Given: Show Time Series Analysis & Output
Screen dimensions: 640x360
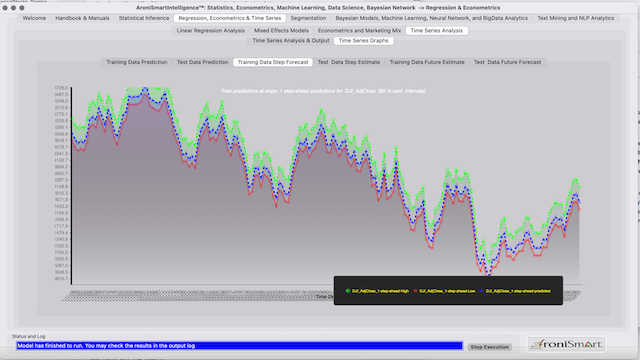Looking at the screenshot, I should [291, 40].
